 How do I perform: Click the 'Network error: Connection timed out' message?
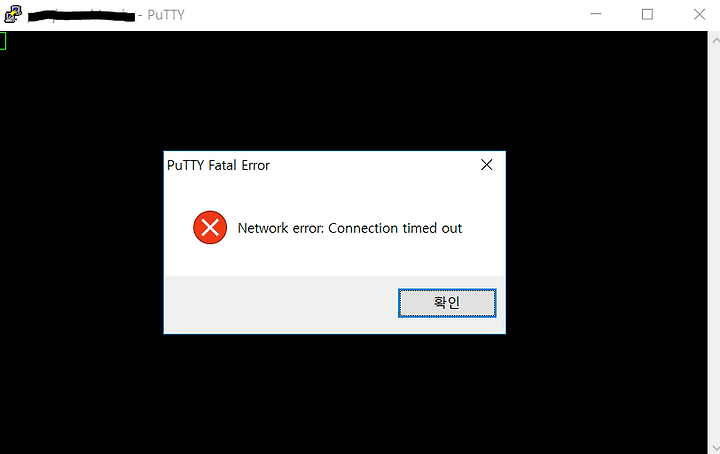tap(349, 228)
